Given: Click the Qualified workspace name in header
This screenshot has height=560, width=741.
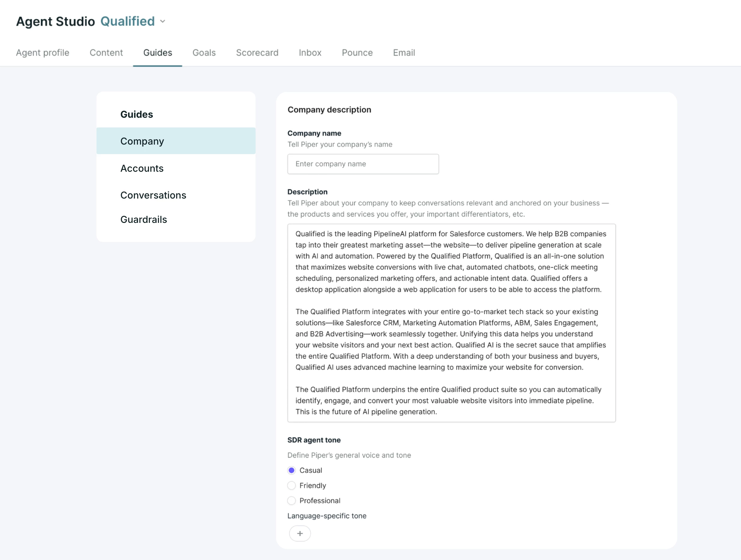Looking at the screenshot, I should [127, 21].
